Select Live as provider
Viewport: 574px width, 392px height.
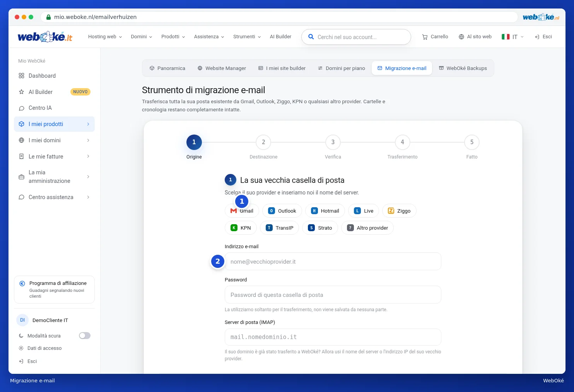tap(364, 211)
